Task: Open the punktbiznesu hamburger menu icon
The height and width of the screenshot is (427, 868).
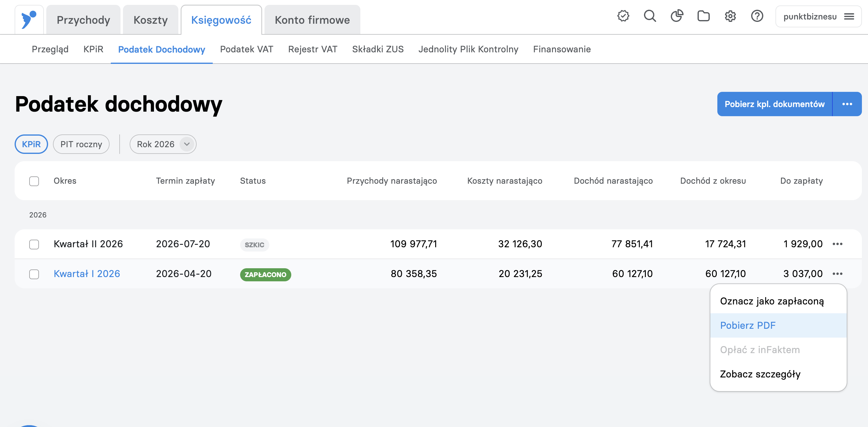Action: point(849,16)
